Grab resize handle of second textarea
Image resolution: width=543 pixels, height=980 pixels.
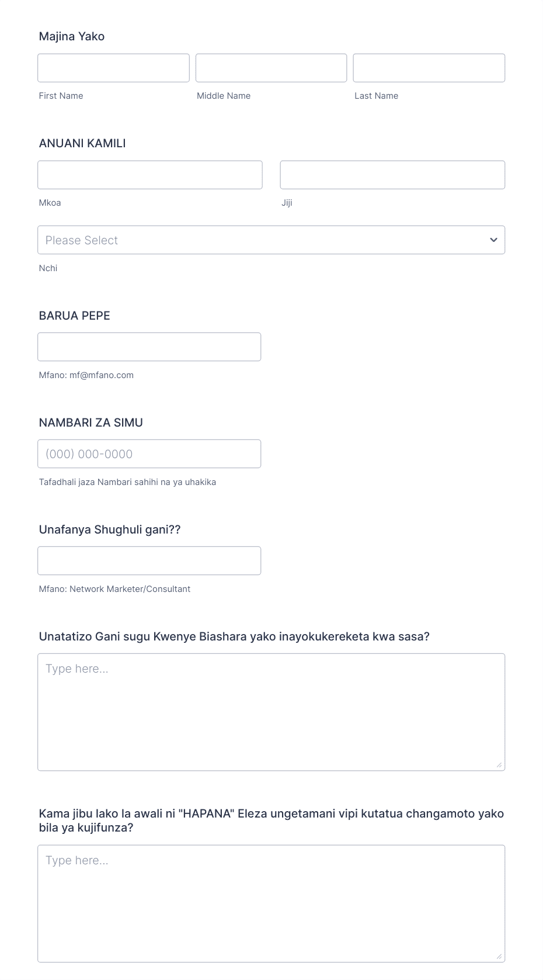[499, 956]
